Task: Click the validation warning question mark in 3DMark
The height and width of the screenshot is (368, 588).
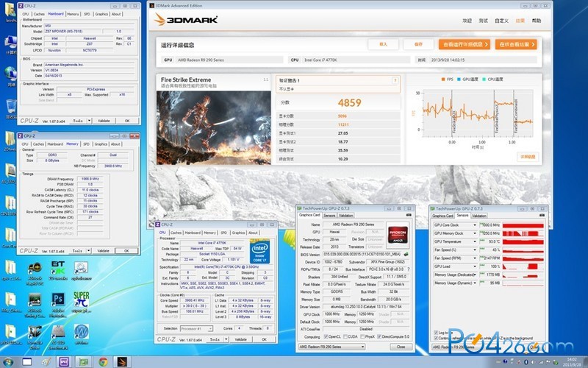Action: [x=395, y=80]
